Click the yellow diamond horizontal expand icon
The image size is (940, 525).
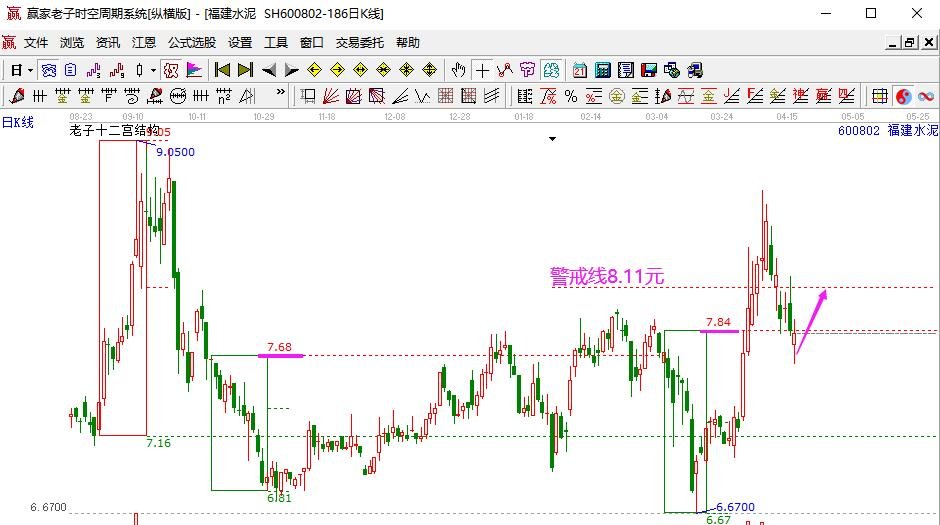pos(360,70)
